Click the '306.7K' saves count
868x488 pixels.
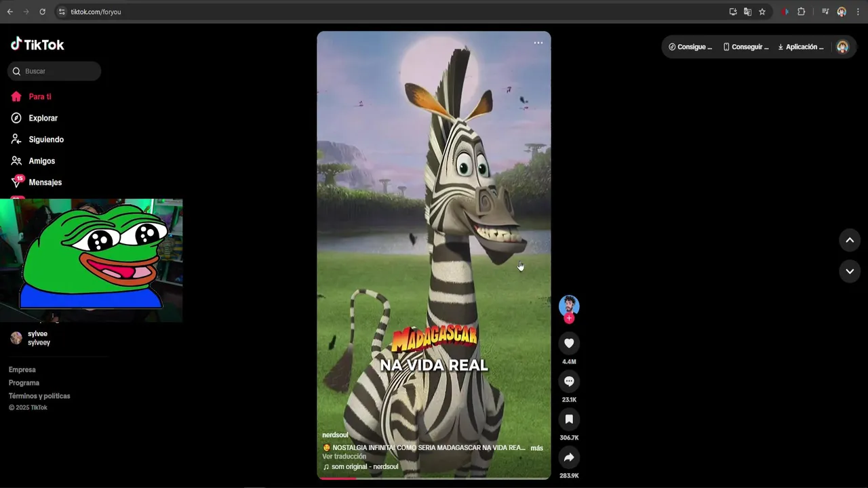click(x=569, y=438)
